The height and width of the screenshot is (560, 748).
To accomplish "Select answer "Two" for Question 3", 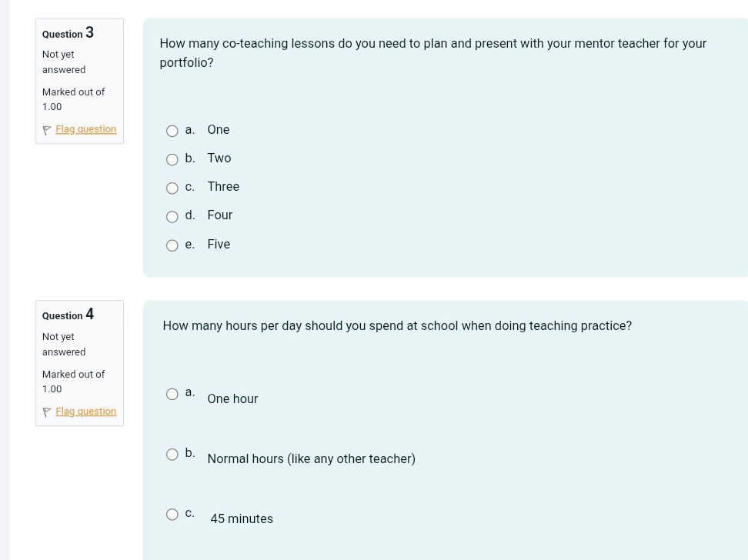I will [172, 158].
